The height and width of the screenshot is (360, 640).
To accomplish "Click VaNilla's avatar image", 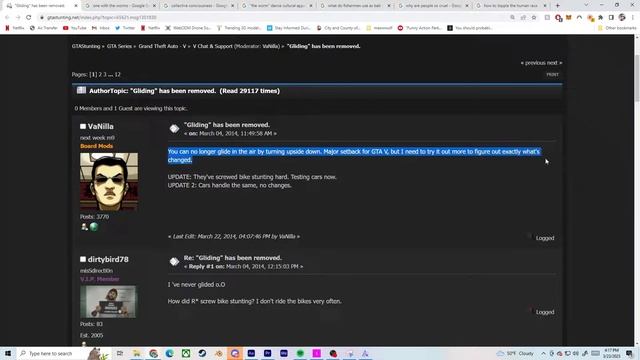I will (109, 182).
